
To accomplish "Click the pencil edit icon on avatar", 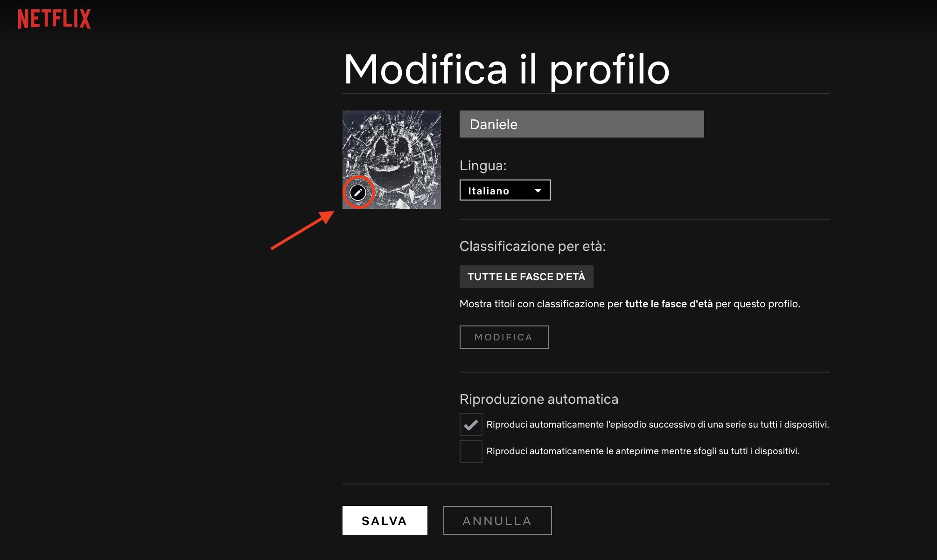I will pos(358,192).
